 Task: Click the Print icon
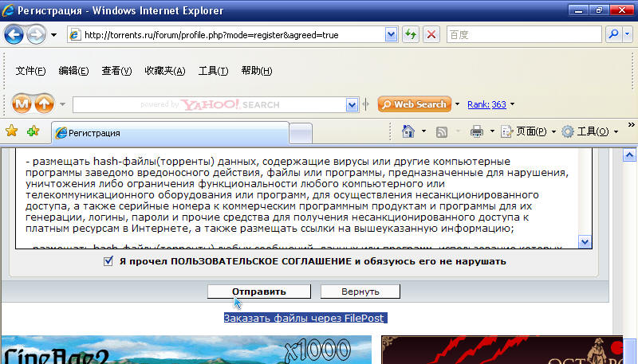click(476, 131)
